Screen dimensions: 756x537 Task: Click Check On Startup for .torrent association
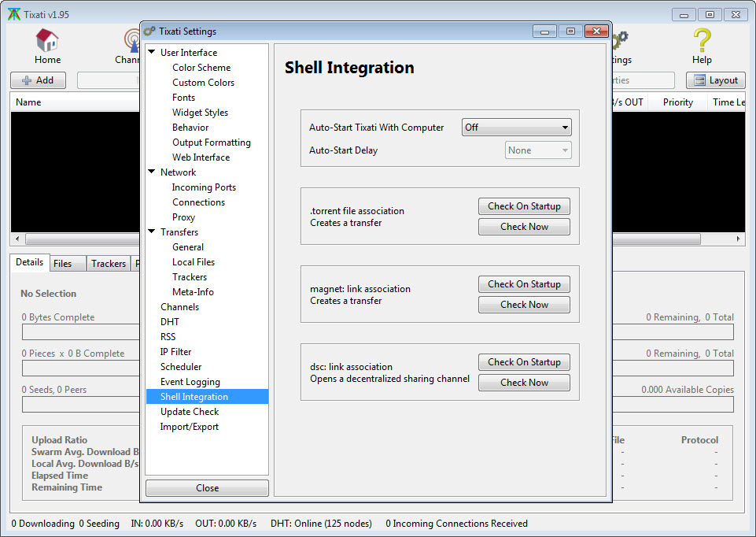tap(524, 206)
